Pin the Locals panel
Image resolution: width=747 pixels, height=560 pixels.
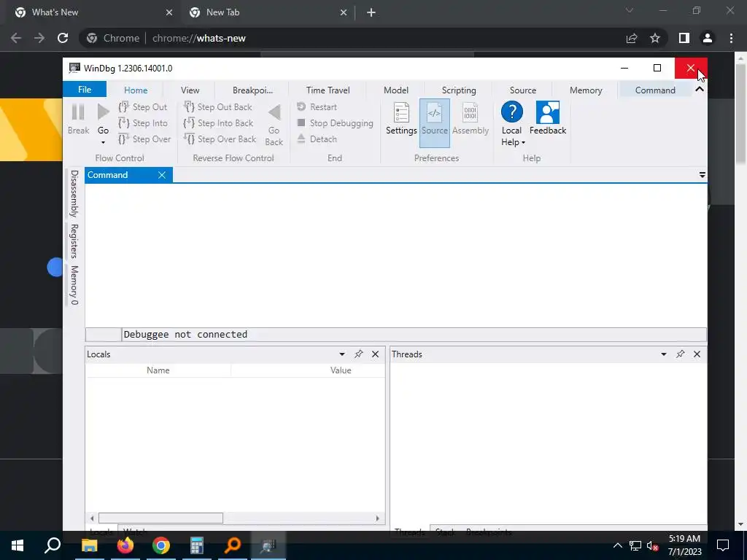click(x=358, y=354)
